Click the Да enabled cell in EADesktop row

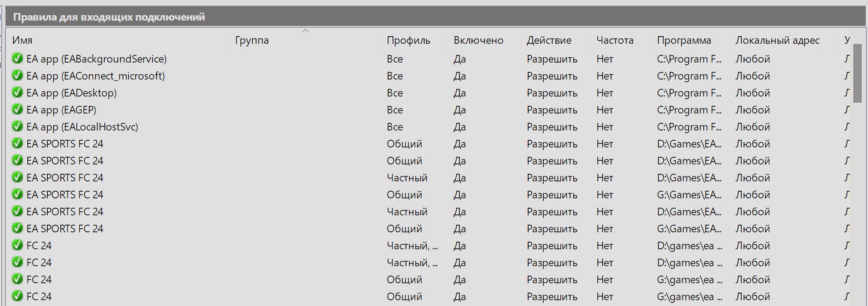pos(460,93)
